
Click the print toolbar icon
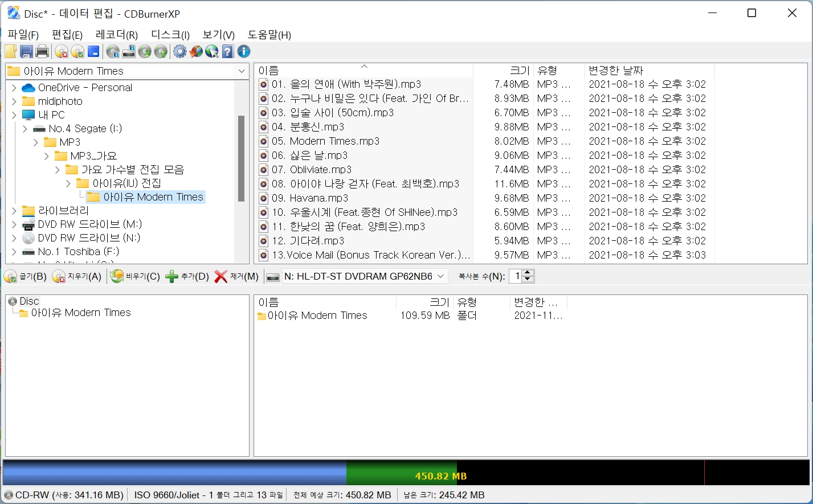[x=42, y=52]
